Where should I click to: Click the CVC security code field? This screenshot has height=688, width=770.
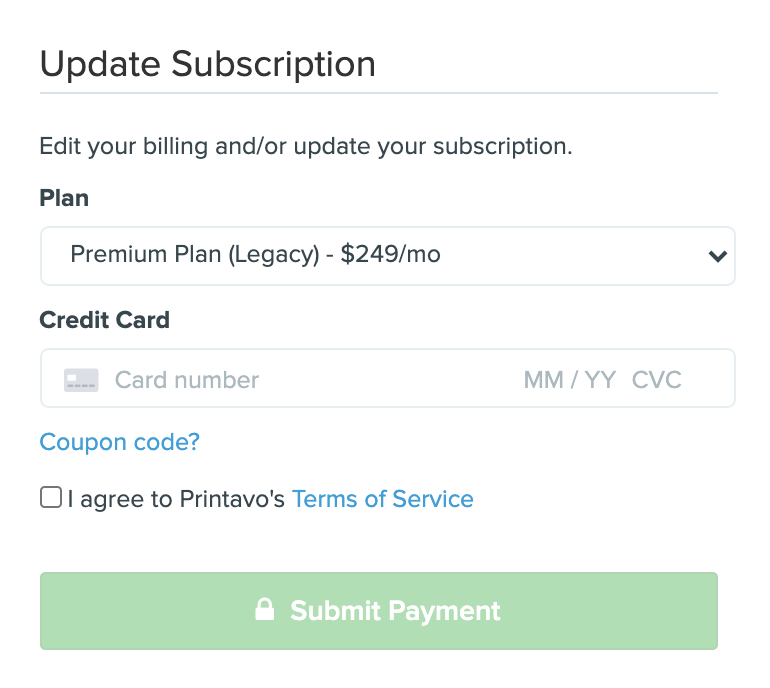click(x=657, y=380)
